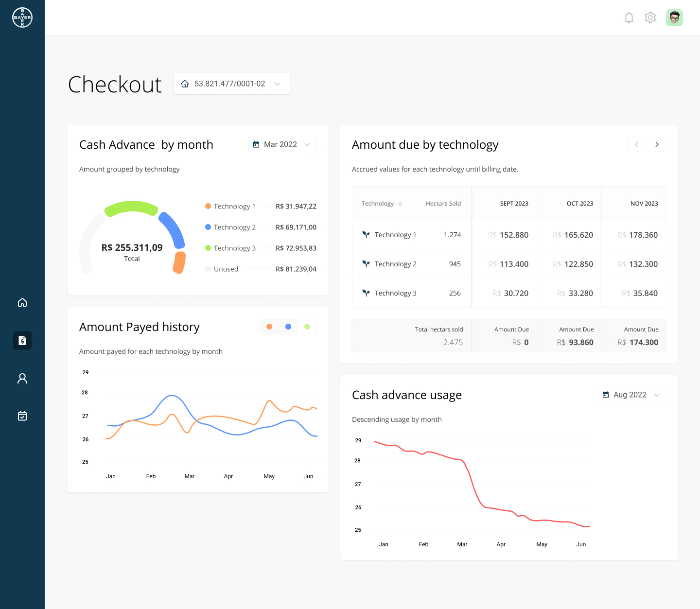Open settings gear icon
Image resolution: width=700 pixels, height=609 pixels.
[650, 18]
